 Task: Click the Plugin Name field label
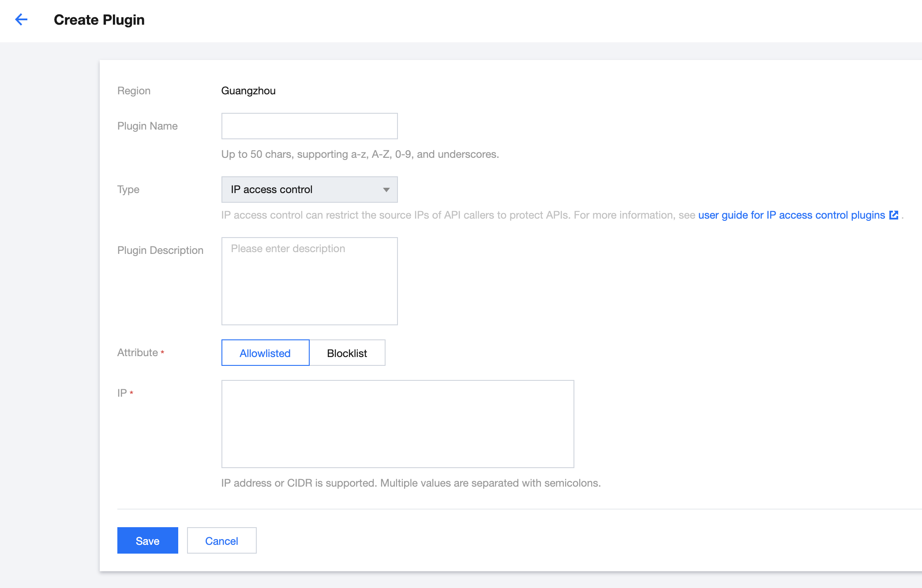[x=147, y=126]
